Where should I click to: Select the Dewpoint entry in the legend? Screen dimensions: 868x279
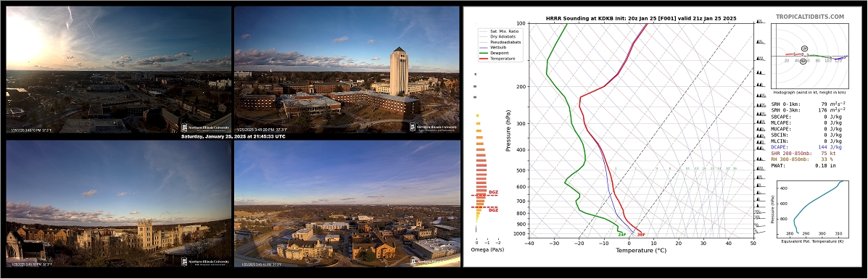(500, 53)
